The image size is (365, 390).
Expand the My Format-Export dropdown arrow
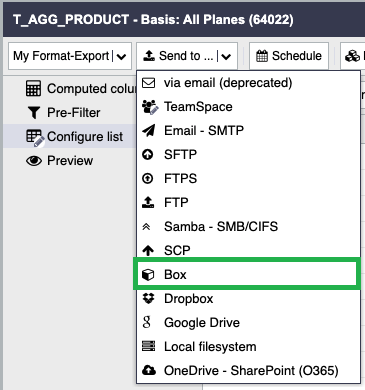pyautogui.click(x=122, y=56)
